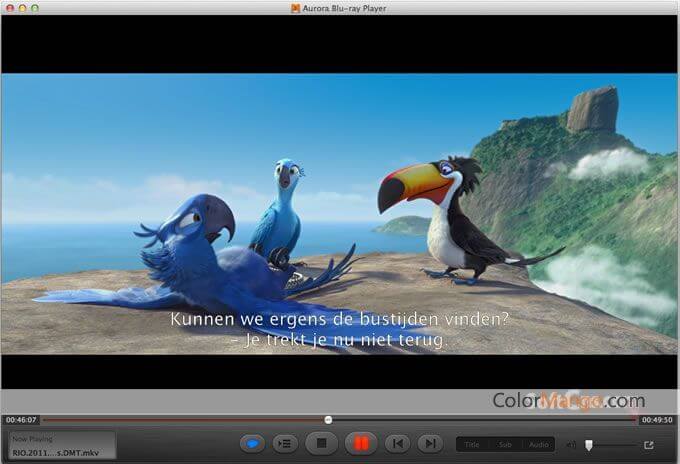Skip to the next chapter
This screenshot has height=464, width=680.
point(429,443)
